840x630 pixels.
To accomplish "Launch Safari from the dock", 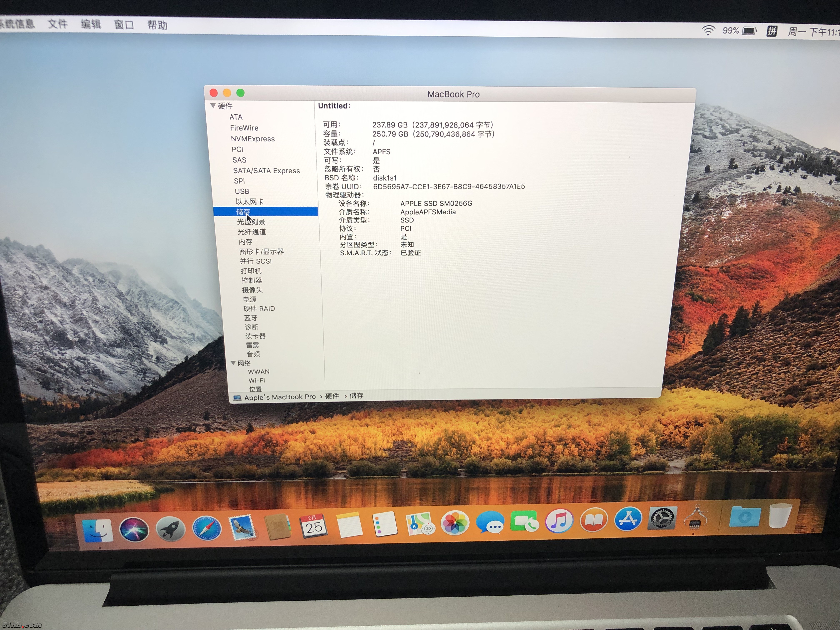I will (207, 528).
